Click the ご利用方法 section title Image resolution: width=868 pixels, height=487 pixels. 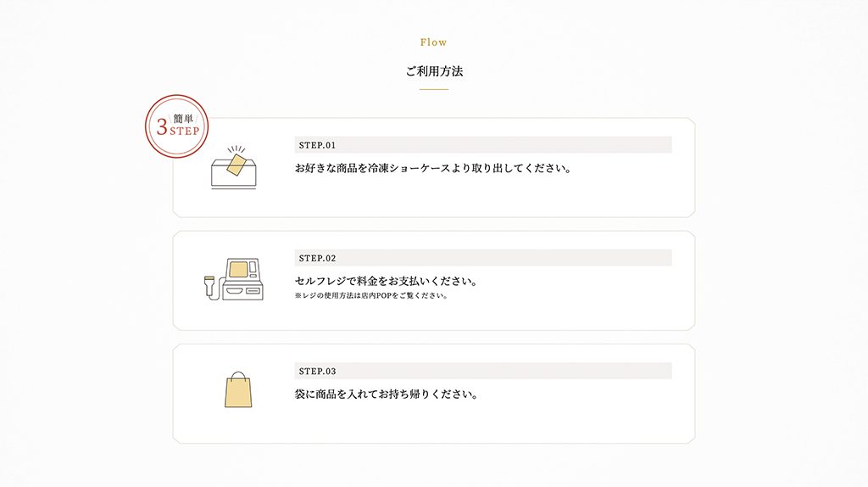(x=434, y=71)
